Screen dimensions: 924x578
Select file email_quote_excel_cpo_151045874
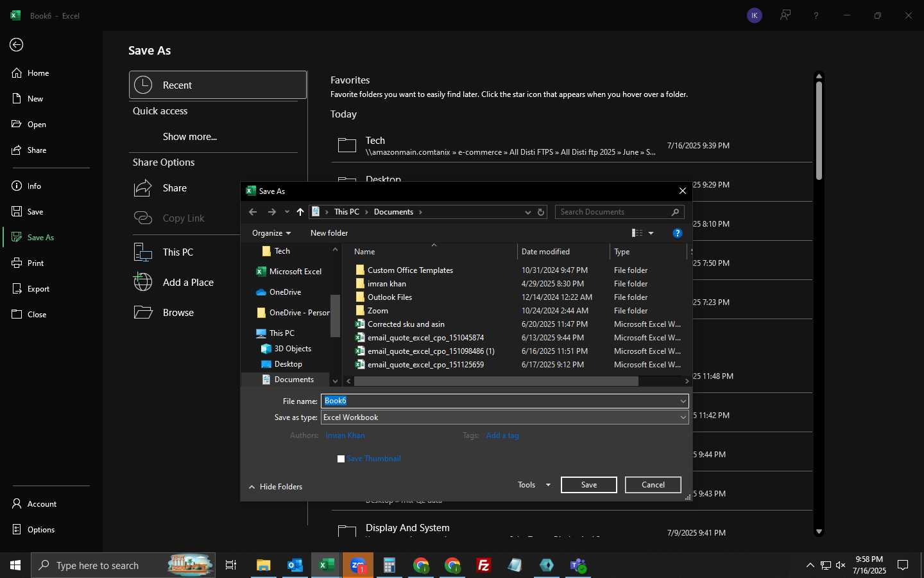point(425,338)
